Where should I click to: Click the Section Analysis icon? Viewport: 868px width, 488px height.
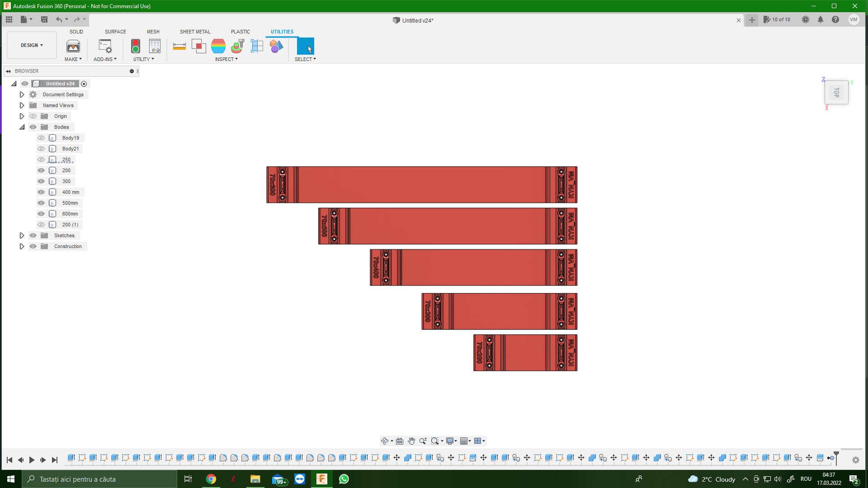click(257, 46)
